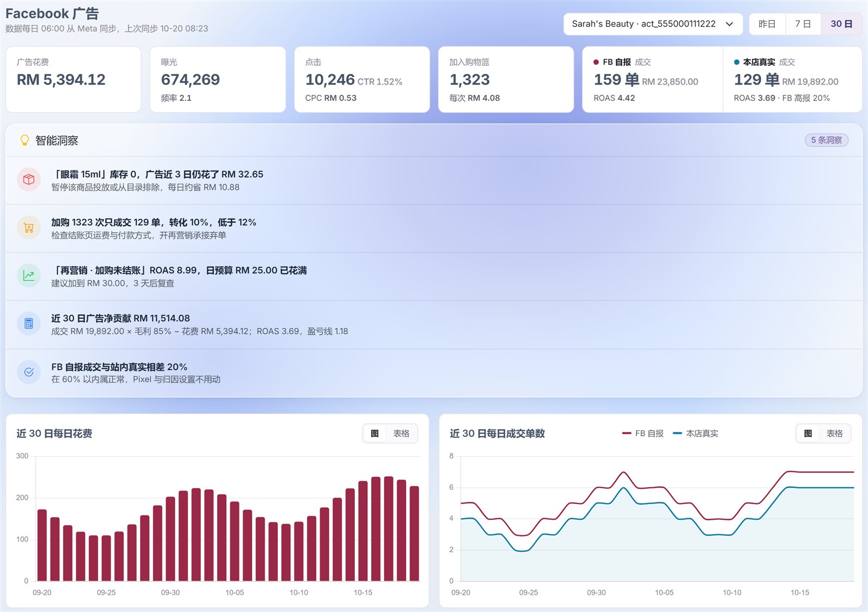Open the 近 30 日广告净贡献 insight
The height and width of the screenshot is (612, 868).
pos(434,324)
